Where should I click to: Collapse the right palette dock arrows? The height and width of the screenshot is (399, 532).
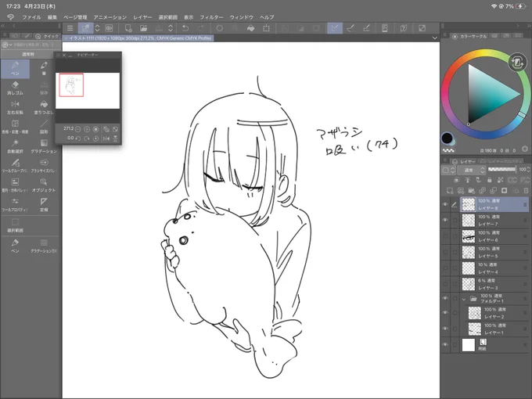tap(529, 26)
